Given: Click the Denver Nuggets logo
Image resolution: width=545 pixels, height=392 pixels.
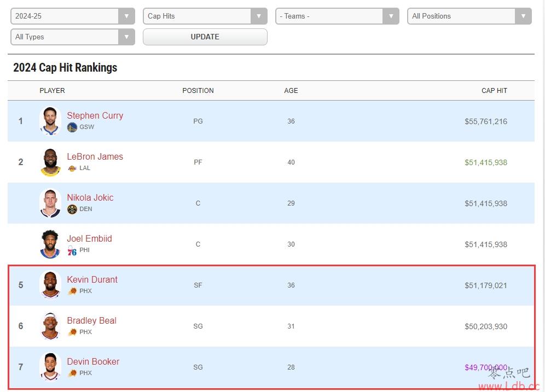Looking at the screenshot, I should 72,209.
